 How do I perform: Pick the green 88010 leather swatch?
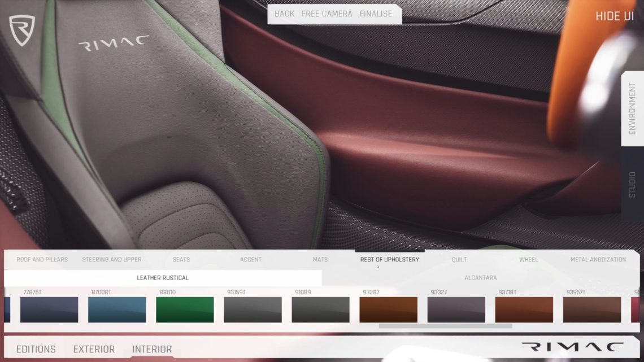coord(185,309)
